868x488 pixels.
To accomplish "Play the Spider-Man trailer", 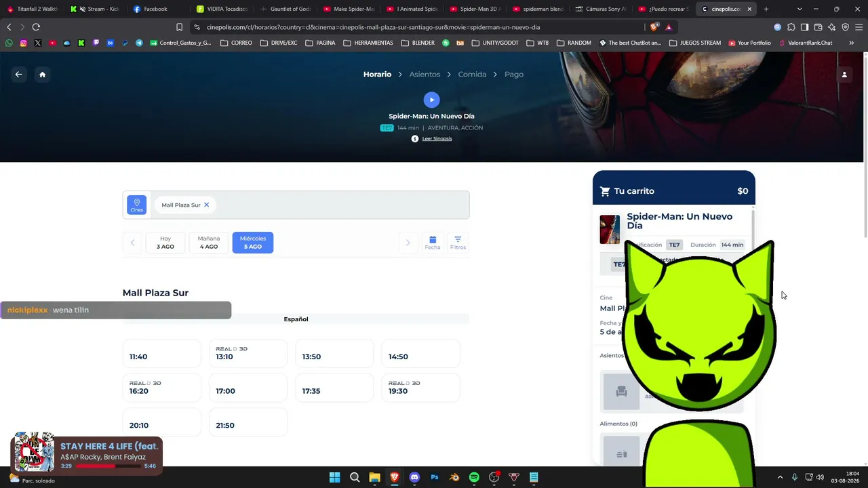I will click(x=431, y=100).
